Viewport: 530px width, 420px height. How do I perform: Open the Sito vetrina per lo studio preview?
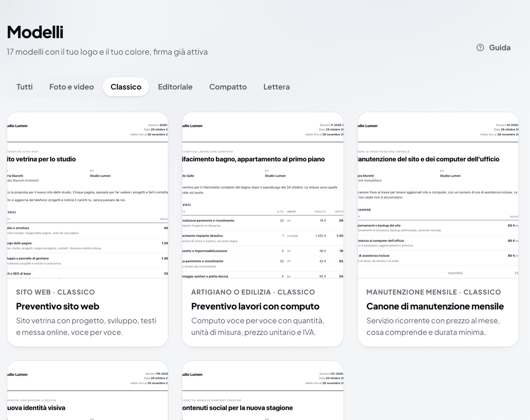pyautogui.click(x=88, y=195)
